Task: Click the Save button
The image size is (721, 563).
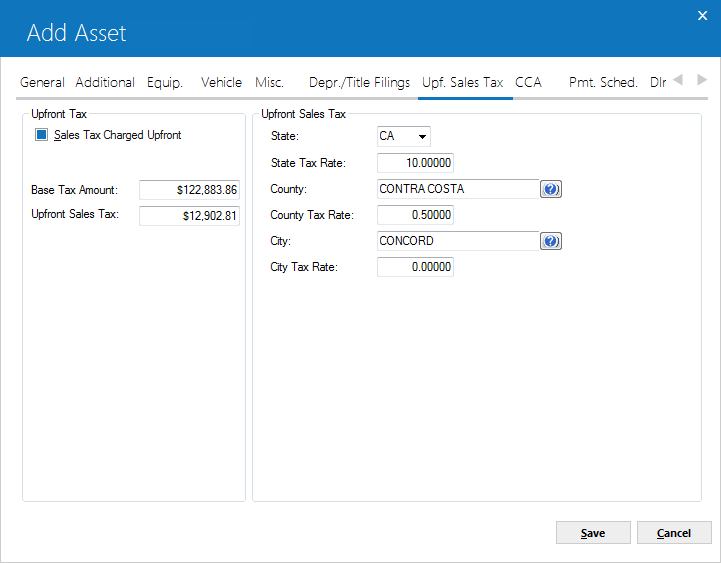Action: [x=593, y=533]
